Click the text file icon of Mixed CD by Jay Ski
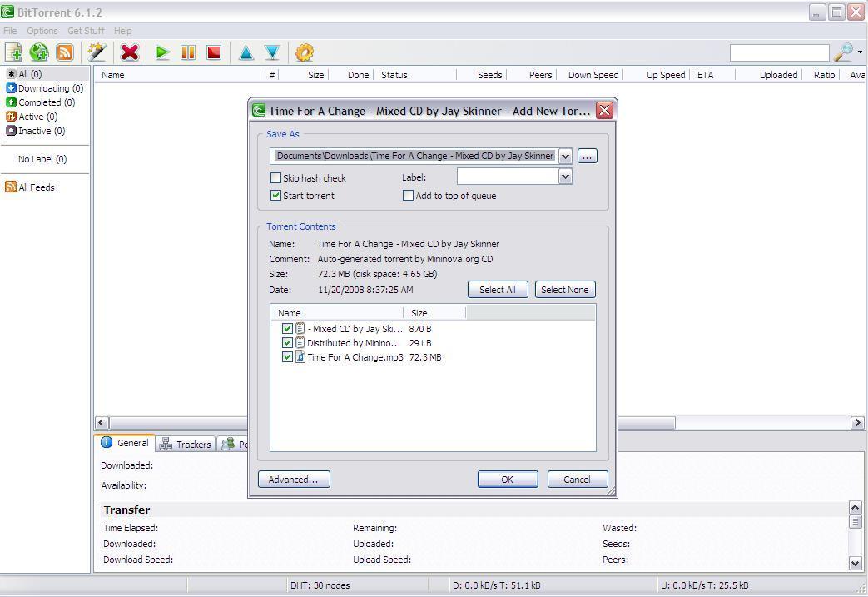The height and width of the screenshot is (597, 868). coord(300,328)
